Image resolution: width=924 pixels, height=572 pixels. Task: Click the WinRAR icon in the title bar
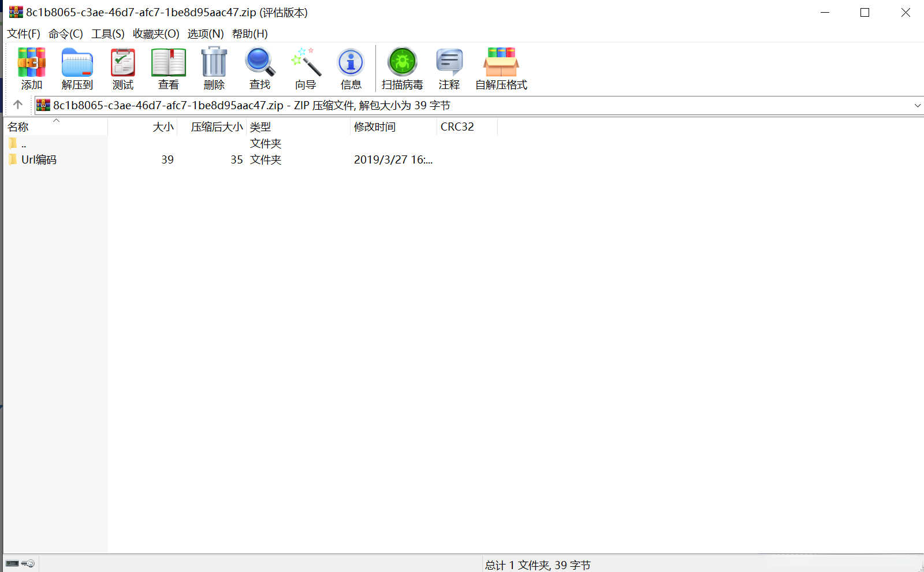(16, 12)
